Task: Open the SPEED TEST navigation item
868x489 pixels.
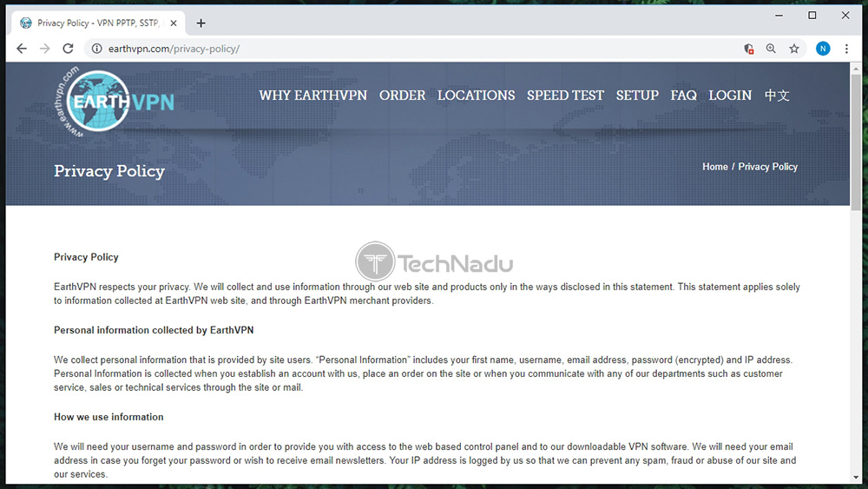Action: pyautogui.click(x=565, y=96)
